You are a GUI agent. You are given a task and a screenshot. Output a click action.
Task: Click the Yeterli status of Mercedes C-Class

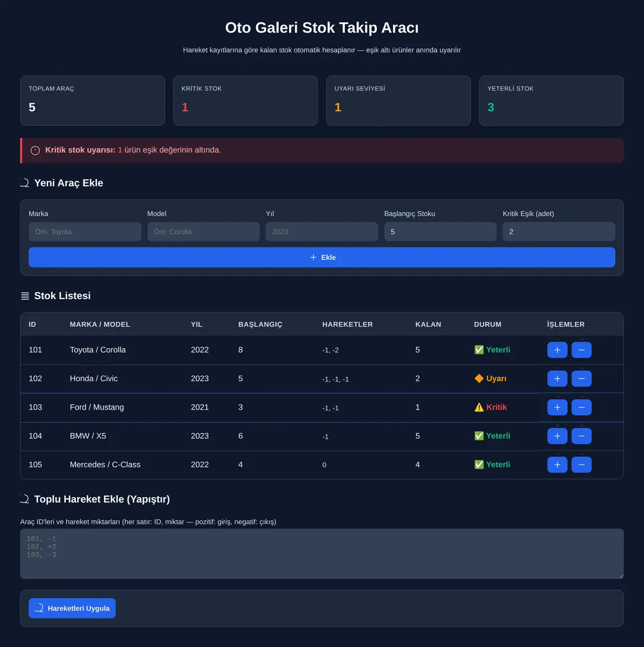pos(492,465)
